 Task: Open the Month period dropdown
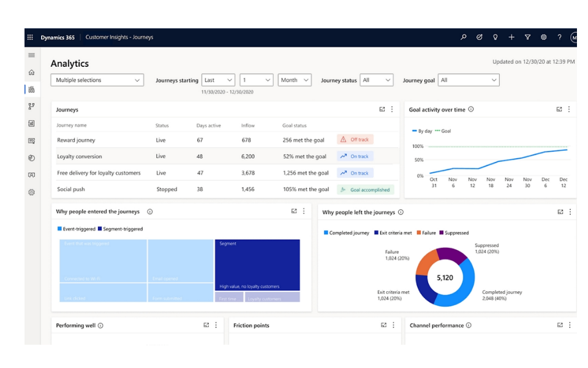295,80
